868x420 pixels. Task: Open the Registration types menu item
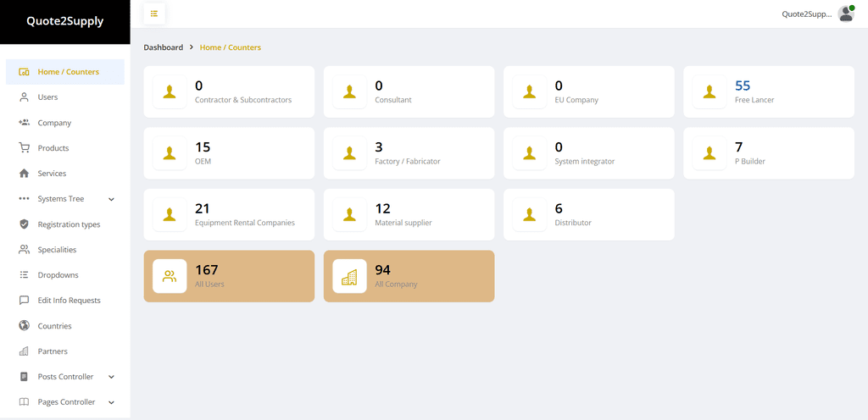point(65,224)
